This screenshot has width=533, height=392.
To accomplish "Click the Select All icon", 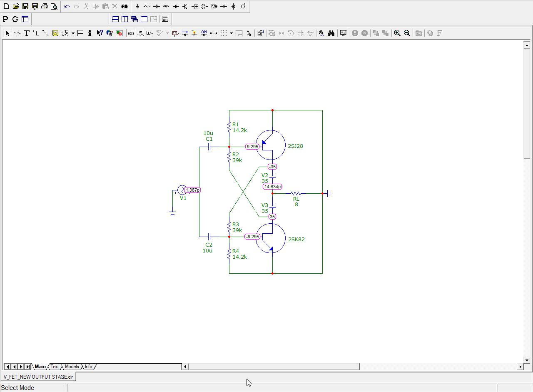I will coord(125,6).
